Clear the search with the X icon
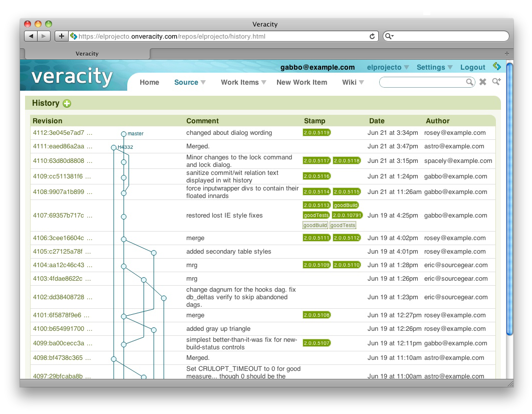 click(483, 82)
